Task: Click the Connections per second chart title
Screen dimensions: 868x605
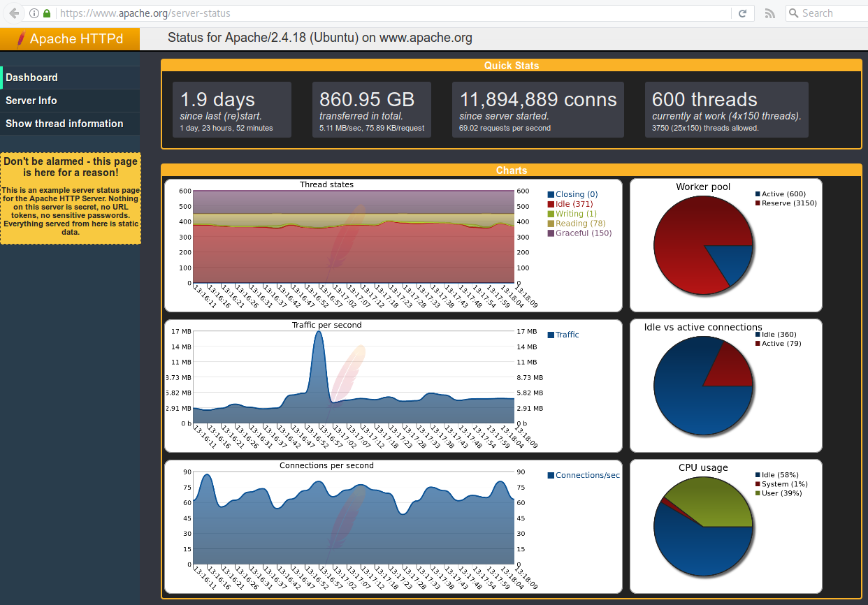Action: point(326,465)
